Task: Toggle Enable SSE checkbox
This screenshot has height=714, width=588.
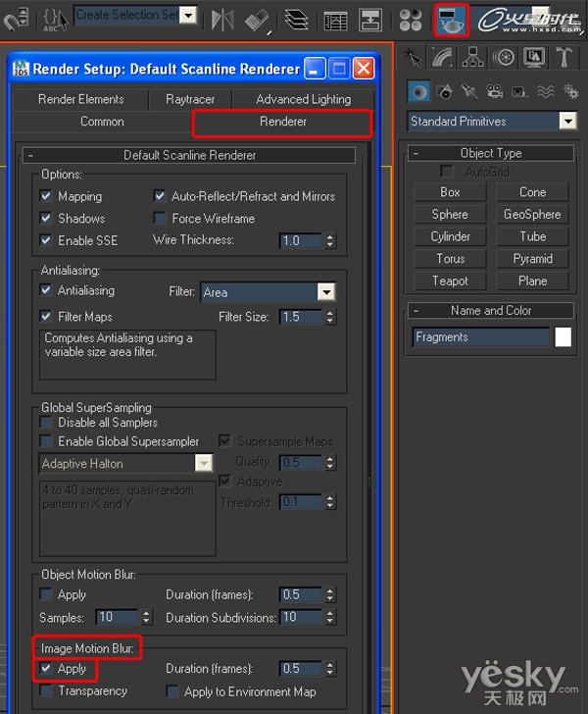Action: click(x=46, y=240)
